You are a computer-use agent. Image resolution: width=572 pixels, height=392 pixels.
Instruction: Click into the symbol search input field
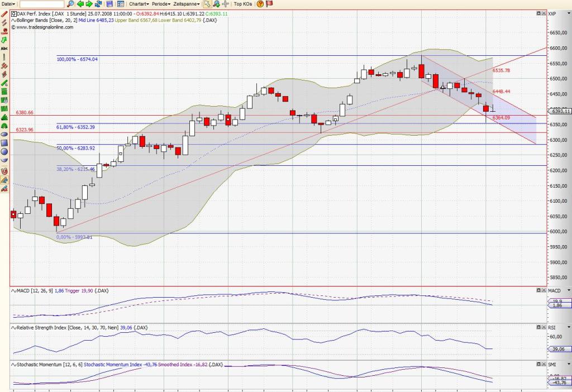coord(41,4)
